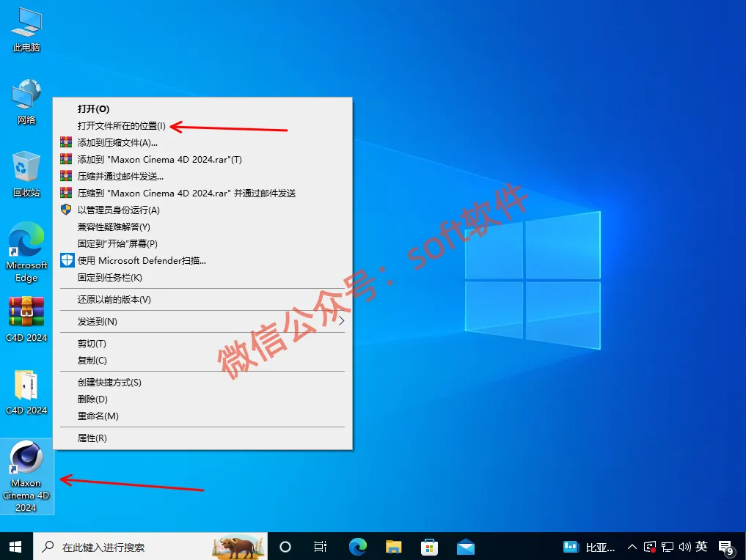Open Task View from the taskbar

tap(321, 547)
